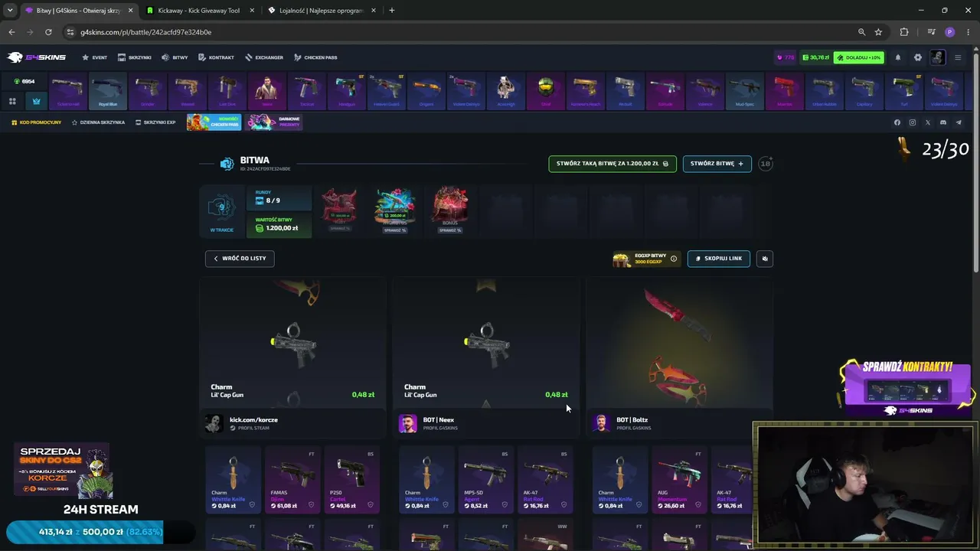Click the 30,76 zł wallet balance
This screenshot has width=980, height=551.
click(x=815, y=57)
